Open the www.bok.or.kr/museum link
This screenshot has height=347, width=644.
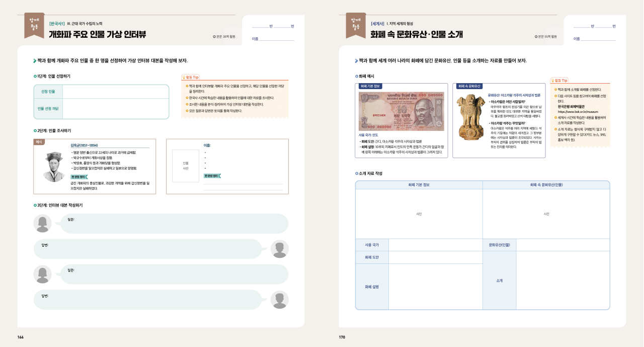[578, 112]
